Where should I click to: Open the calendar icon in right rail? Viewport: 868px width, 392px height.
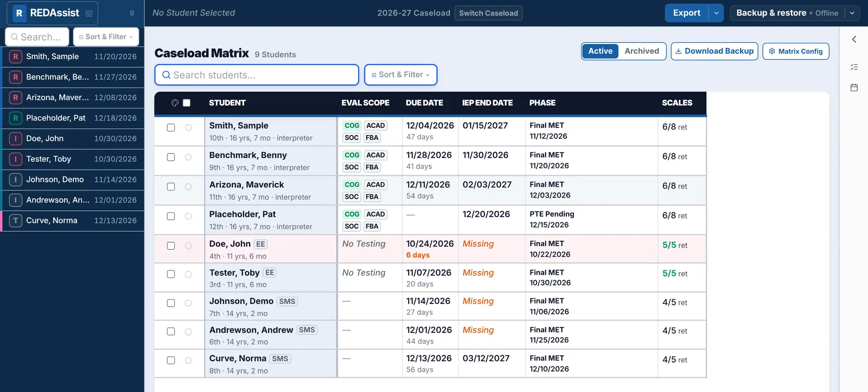point(854,87)
